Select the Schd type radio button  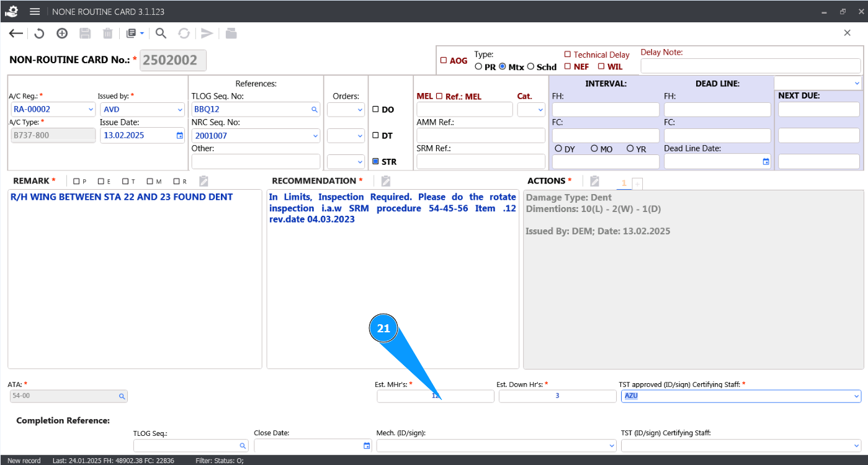point(530,67)
